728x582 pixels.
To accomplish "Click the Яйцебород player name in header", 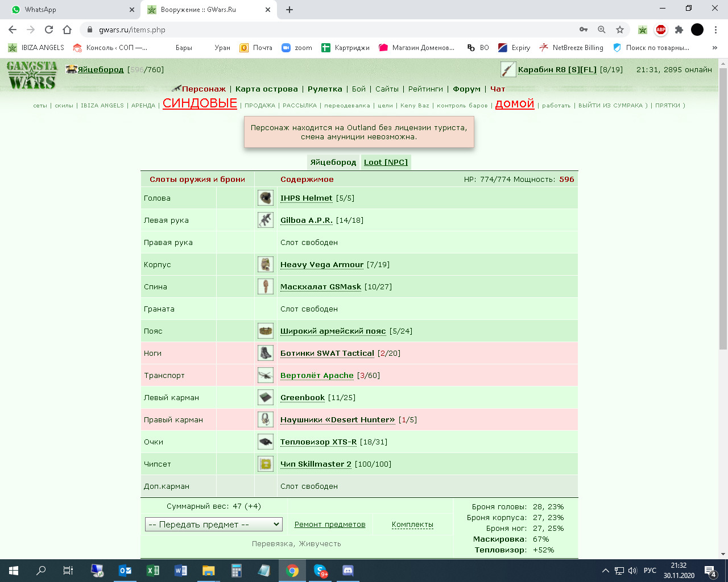I will (101, 70).
